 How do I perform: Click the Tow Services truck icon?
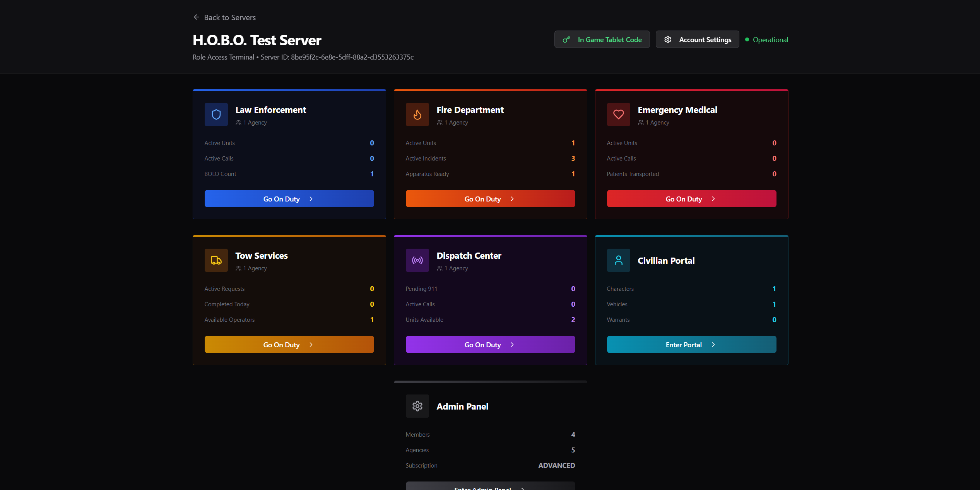click(x=216, y=260)
